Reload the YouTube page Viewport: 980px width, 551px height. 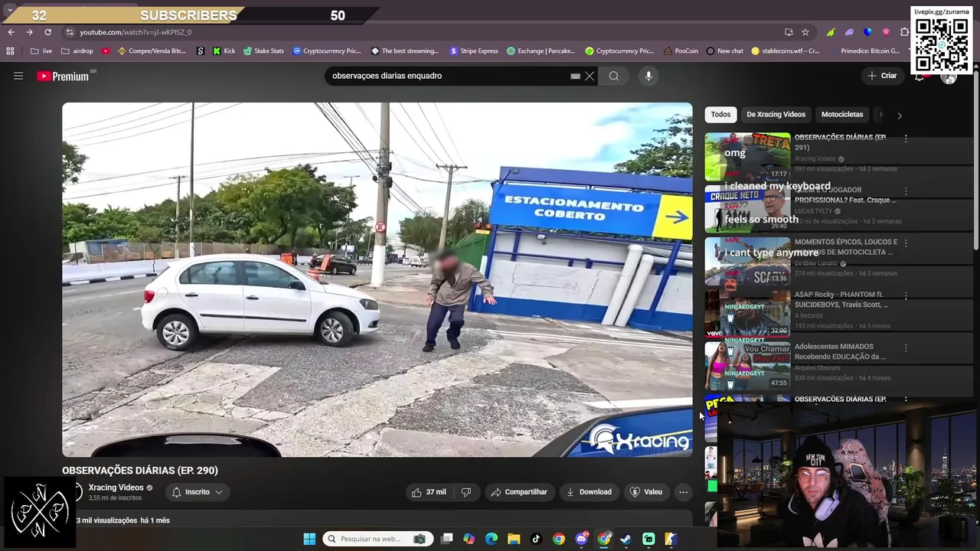(47, 32)
